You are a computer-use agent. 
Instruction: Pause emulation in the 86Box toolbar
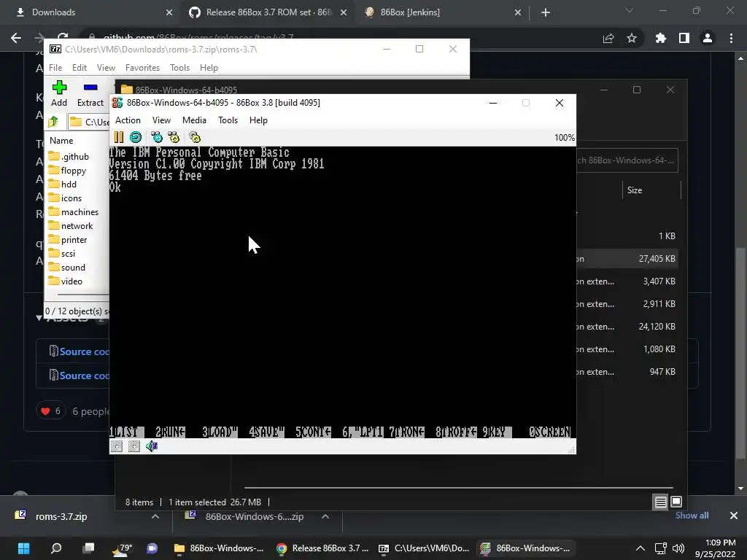pos(119,138)
